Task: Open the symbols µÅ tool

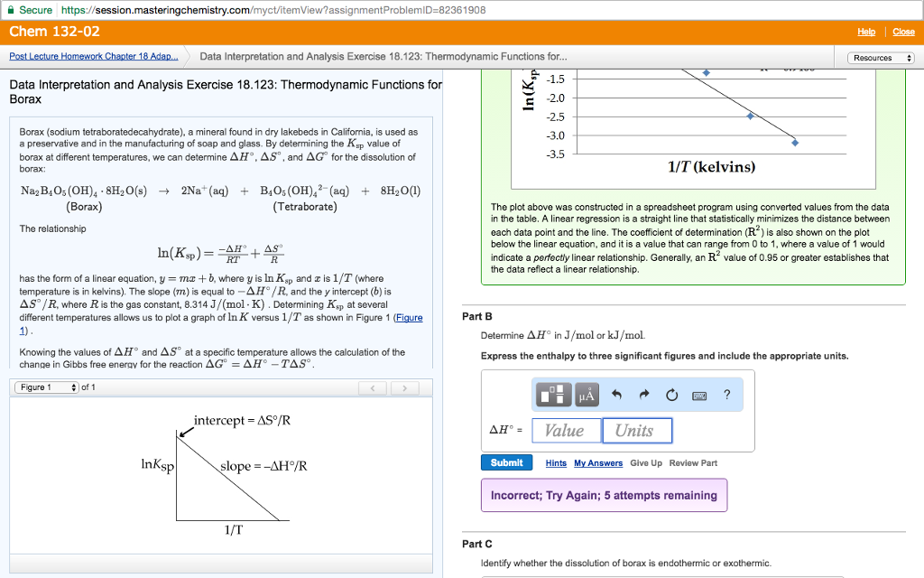Action: coord(586,395)
